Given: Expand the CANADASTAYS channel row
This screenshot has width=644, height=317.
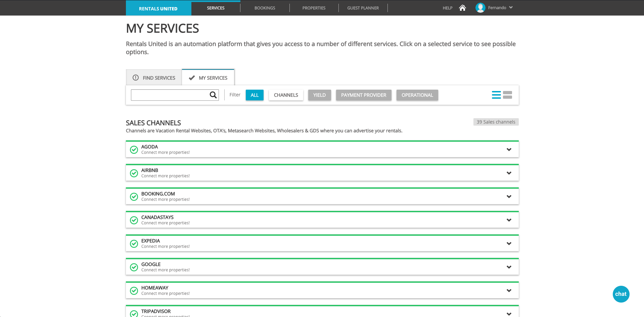Looking at the screenshot, I should pyautogui.click(x=509, y=220).
